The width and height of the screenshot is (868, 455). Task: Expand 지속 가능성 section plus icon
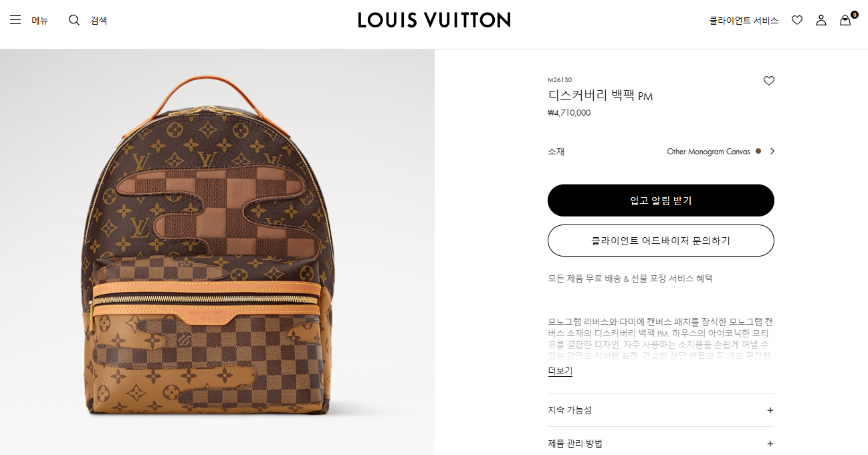(x=770, y=410)
